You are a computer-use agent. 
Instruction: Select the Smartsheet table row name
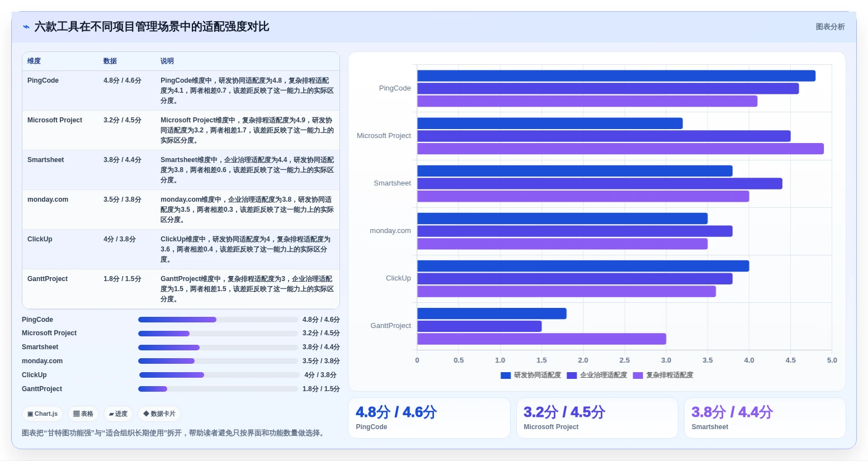click(x=46, y=160)
